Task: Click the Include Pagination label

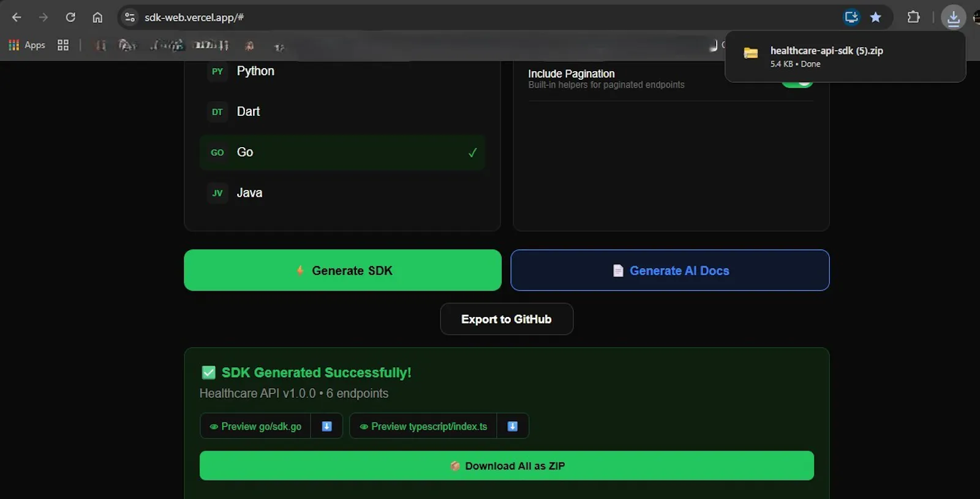Action: pos(571,74)
